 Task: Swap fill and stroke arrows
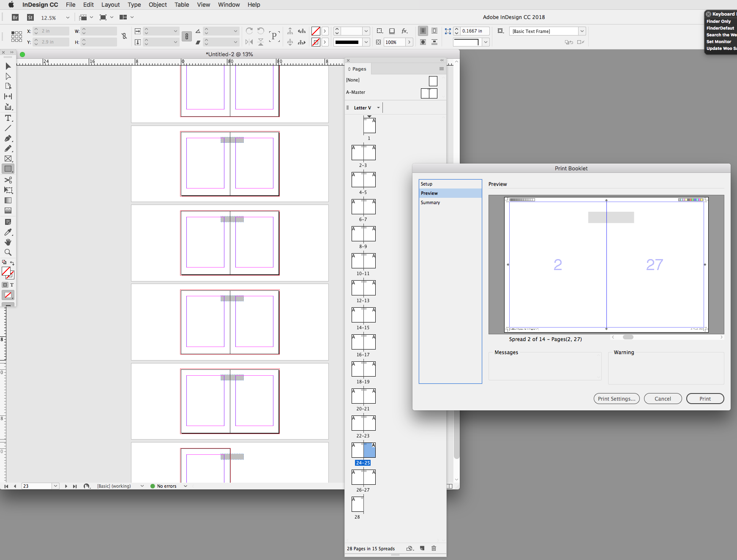pos(12,262)
